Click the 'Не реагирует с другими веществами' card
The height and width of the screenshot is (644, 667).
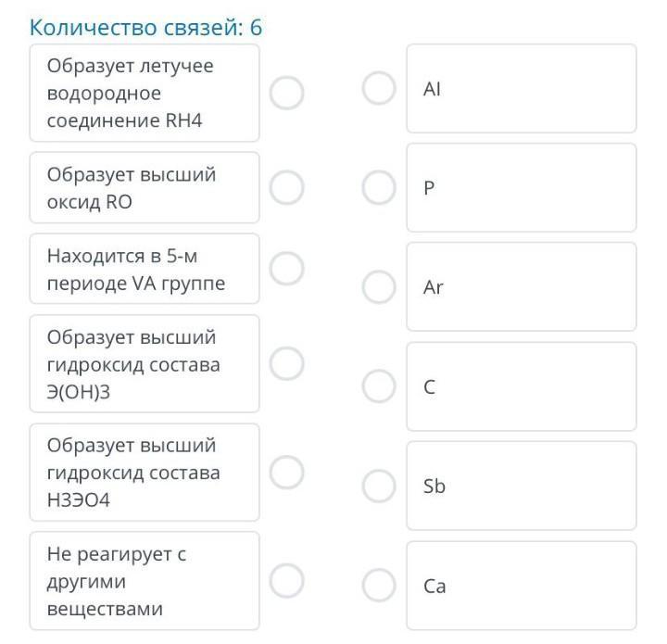[145, 581]
